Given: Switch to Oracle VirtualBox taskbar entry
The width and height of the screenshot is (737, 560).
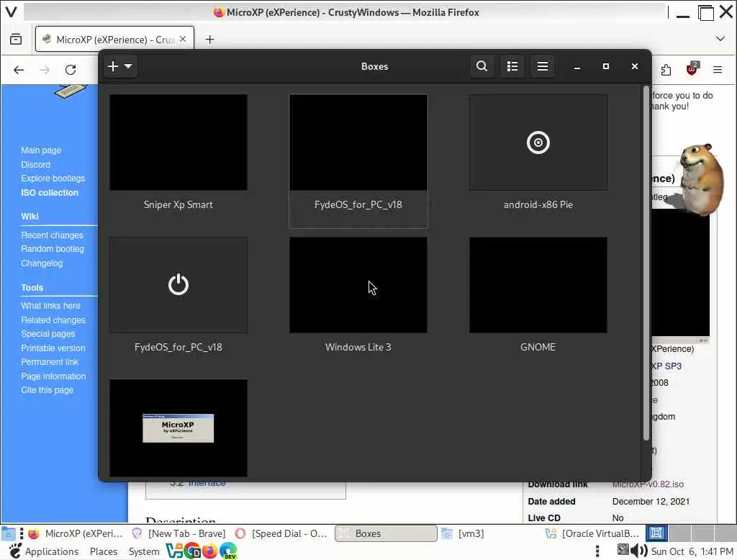Looking at the screenshot, I should tap(592, 533).
